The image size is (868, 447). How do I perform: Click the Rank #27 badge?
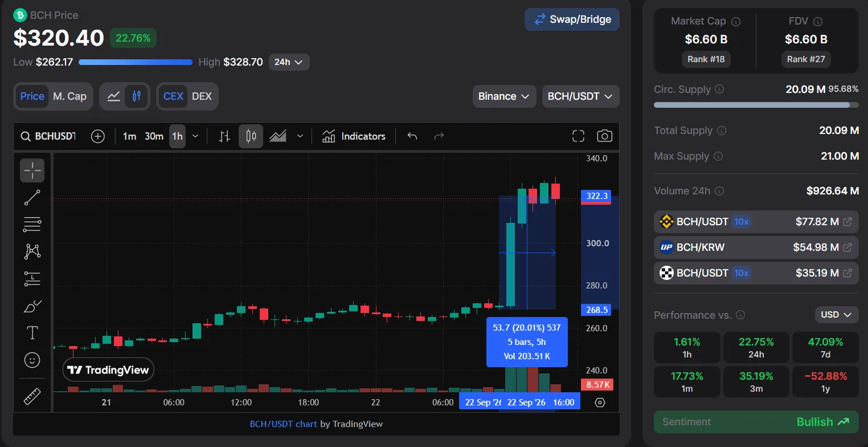click(x=806, y=59)
